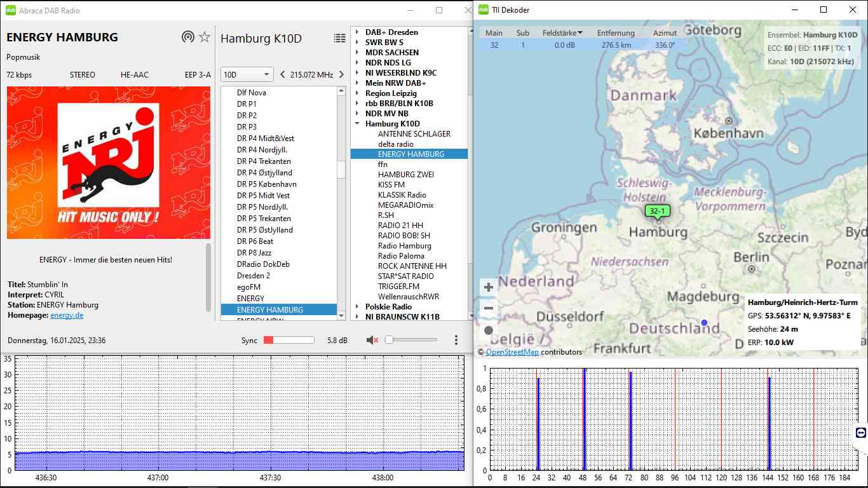Toggle the service list view icon
The height and width of the screenshot is (488, 868).
(x=340, y=39)
